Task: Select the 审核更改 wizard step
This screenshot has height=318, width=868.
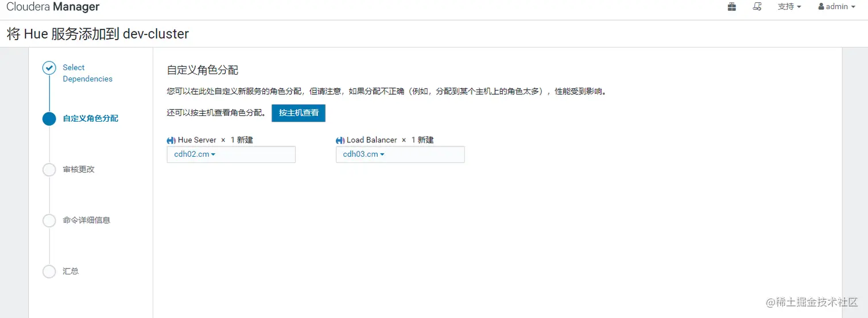Action: [79, 169]
